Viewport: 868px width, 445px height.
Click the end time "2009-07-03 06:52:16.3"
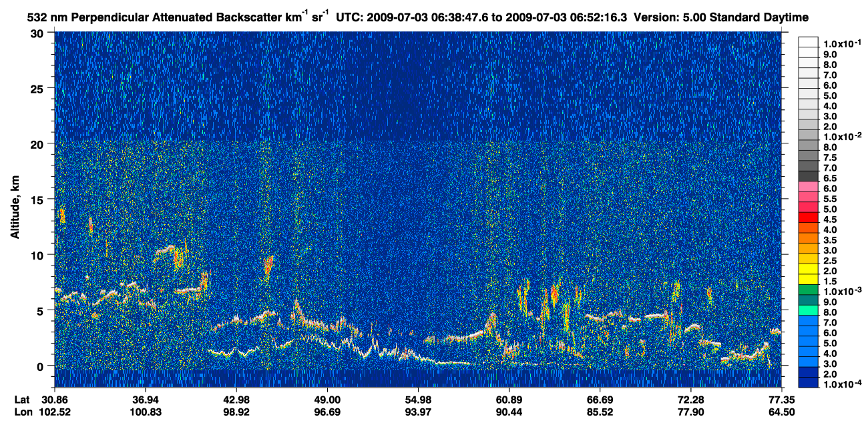coord(567,16)
